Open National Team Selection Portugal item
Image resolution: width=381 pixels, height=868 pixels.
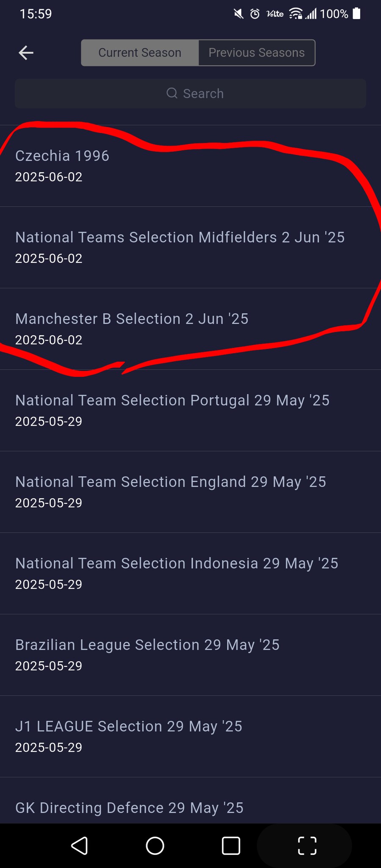(x=190, y=411)
